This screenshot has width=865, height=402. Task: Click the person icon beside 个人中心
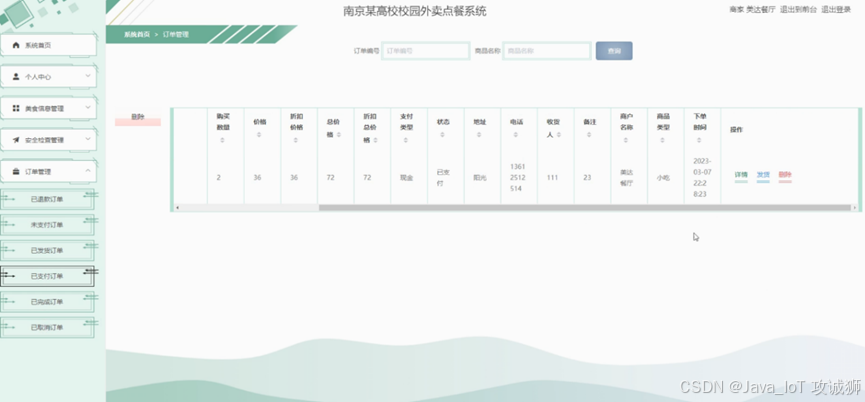16,77
